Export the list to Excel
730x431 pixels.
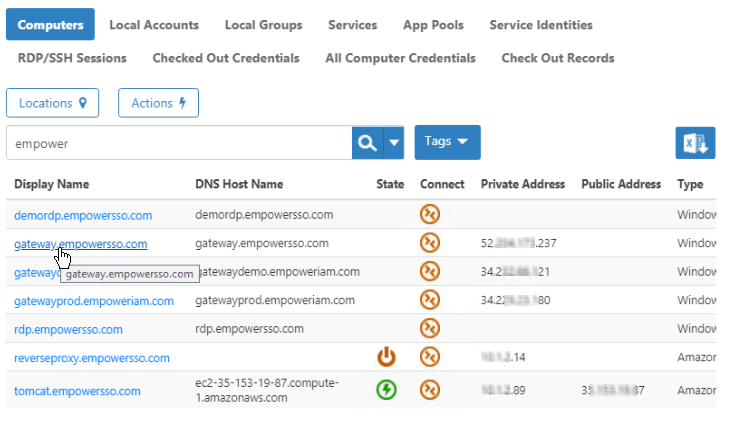click(x=695, y=143)
